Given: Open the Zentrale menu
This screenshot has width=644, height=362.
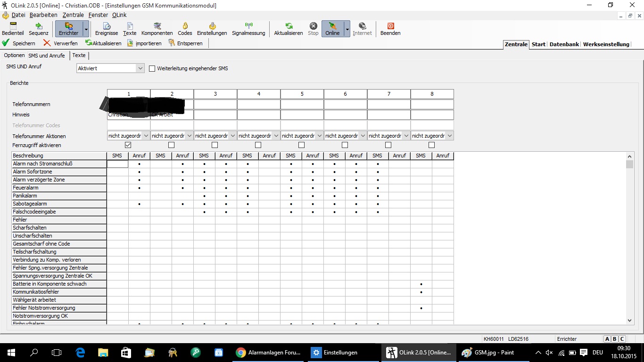Looking at the screenshot, I should (73, 15).
